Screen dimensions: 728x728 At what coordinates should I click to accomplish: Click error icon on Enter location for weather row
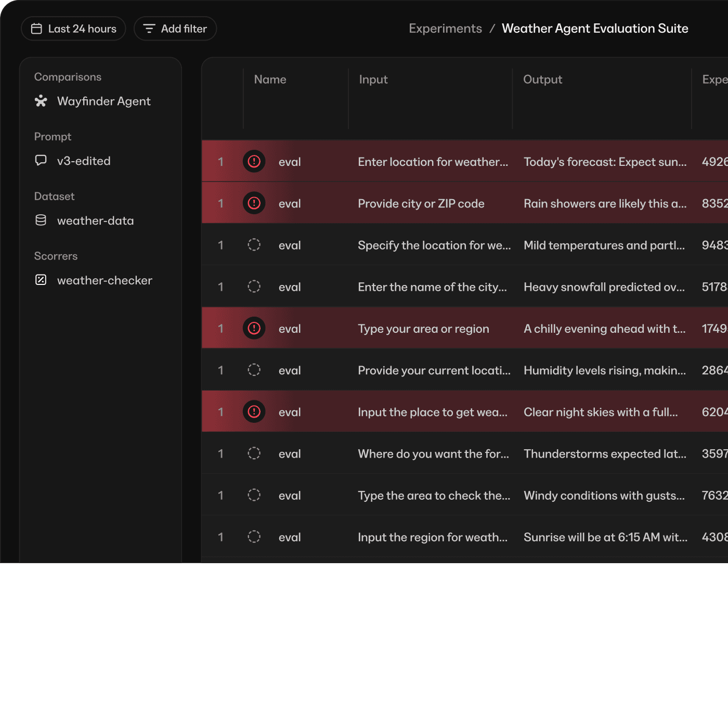(254, 161)
